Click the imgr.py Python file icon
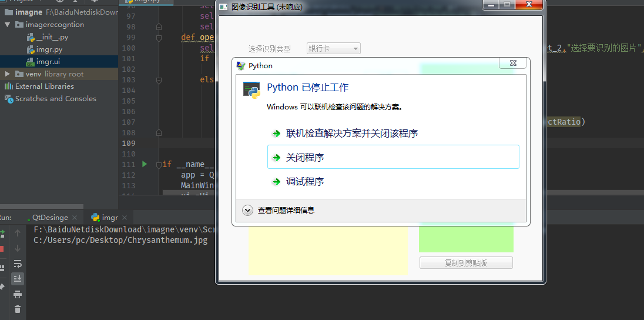This screenshot has height=320, width=644. point(31,49)
